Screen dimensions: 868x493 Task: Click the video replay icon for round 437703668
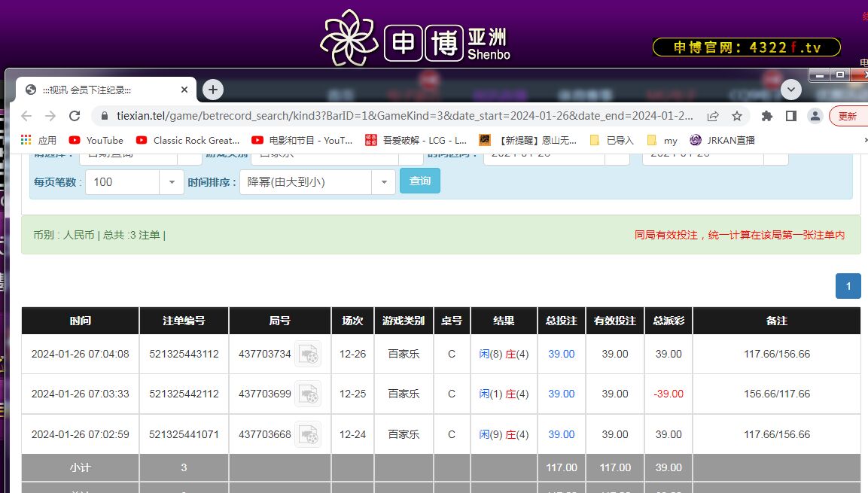tap(307, 434)
